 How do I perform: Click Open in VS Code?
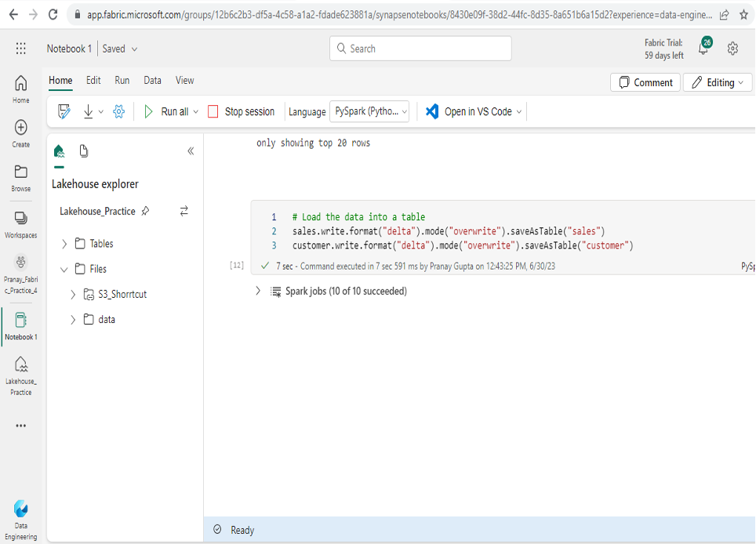click(x=468, y=111)
